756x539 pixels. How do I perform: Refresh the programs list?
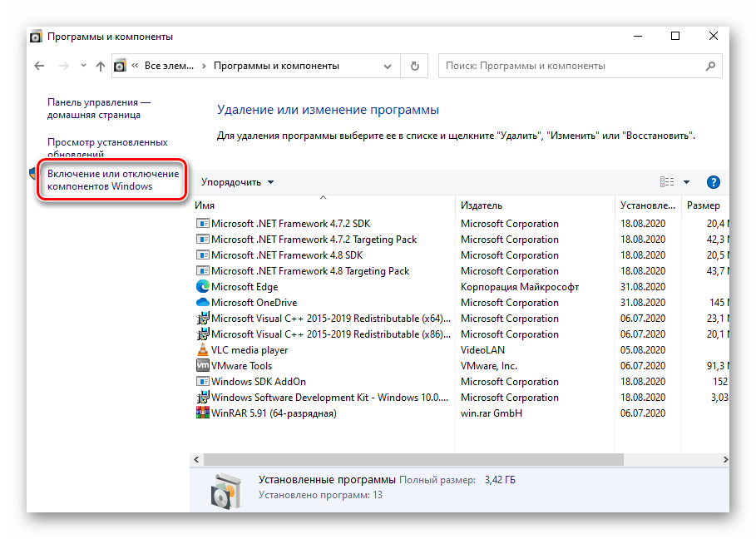(x=415, y=66)
